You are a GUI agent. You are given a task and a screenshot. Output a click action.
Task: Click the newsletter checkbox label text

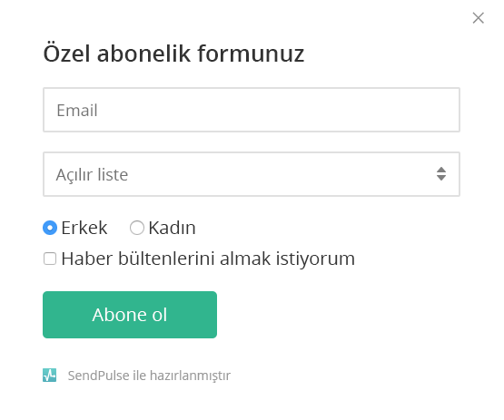click(x=208, y=259)
